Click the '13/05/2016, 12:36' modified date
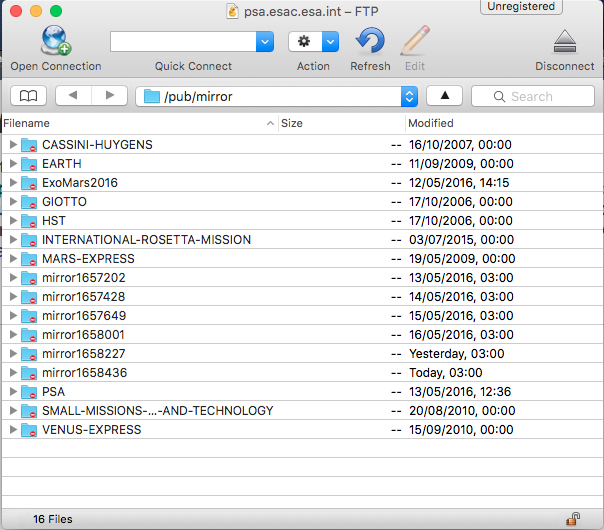604x530 pixels. 460,392
